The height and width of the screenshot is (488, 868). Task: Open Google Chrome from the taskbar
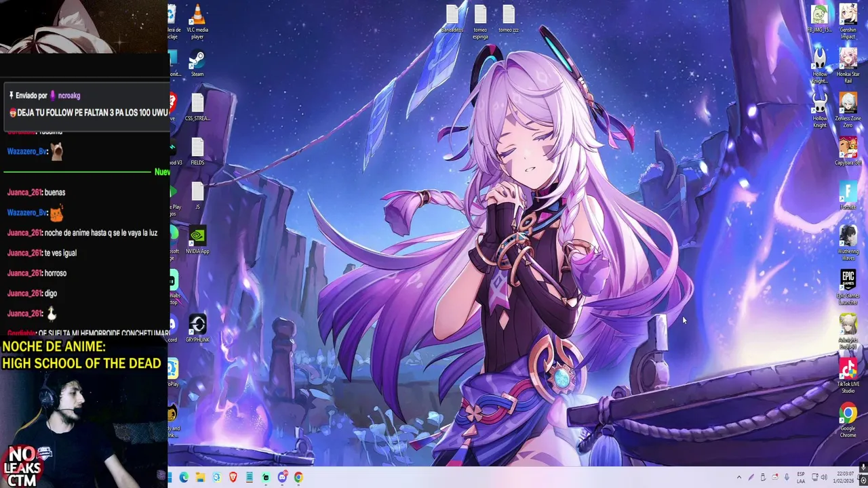click(298, 478)
